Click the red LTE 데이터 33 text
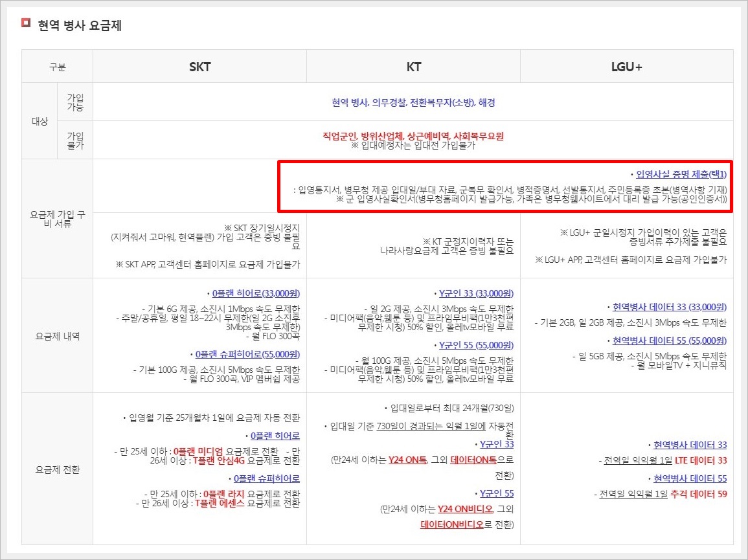 [701, 460]
